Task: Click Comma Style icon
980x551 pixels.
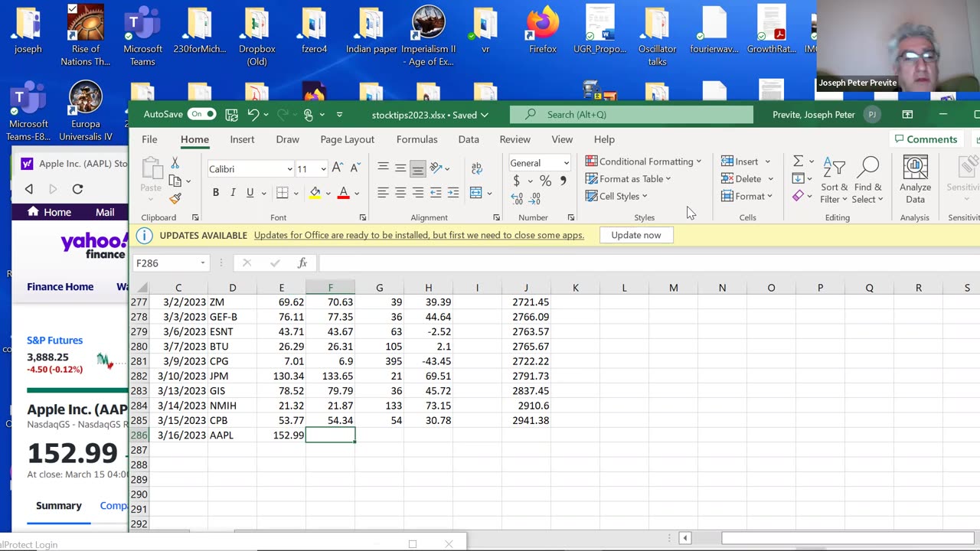Action: point(563,181)
